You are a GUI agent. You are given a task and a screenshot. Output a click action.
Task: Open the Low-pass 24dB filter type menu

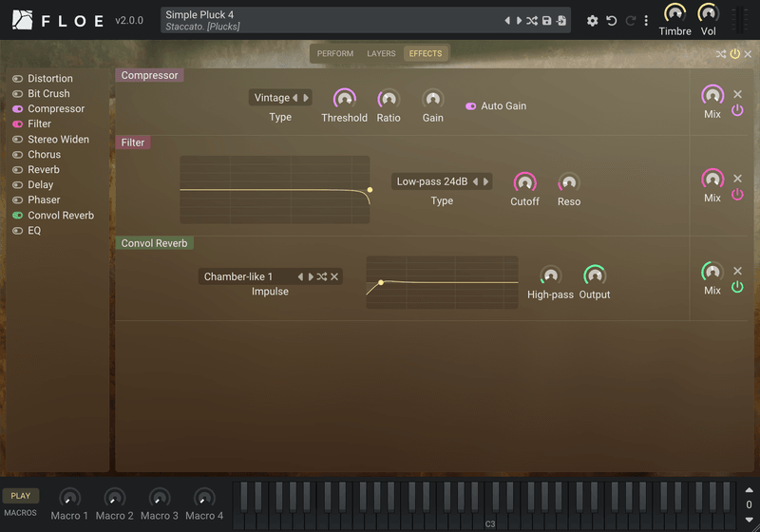click(432, 181)
